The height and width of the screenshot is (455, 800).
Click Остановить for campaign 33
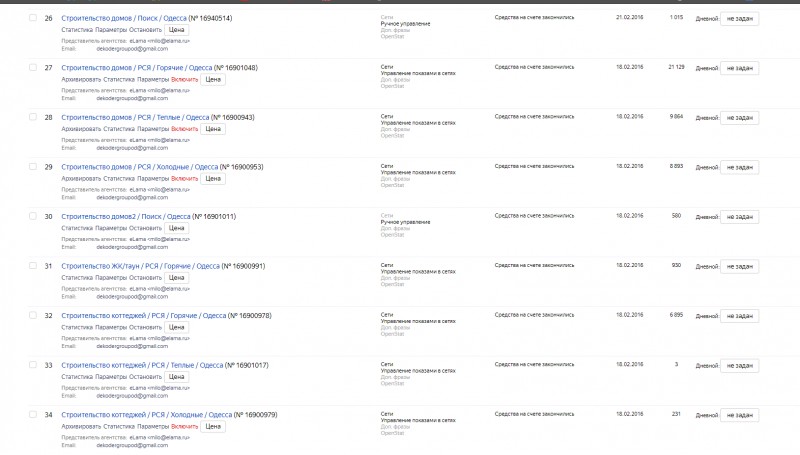(x=145, y=377)
